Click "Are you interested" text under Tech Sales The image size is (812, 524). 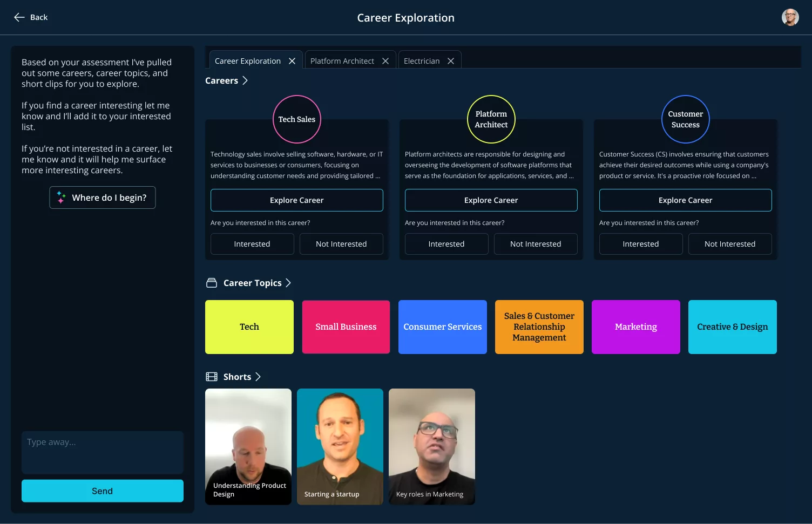260,223
